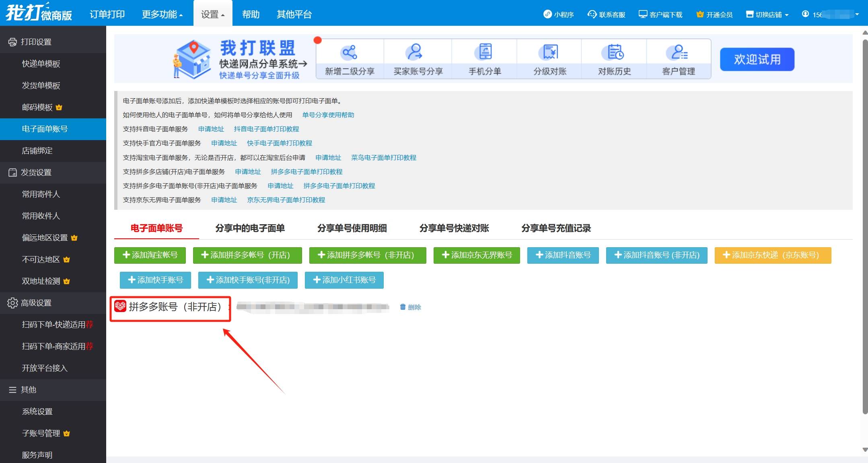Image resolution: width=868 pixels, height=463 pixels.
Task: Click the trash icon next to 删除
Action: 403,307
